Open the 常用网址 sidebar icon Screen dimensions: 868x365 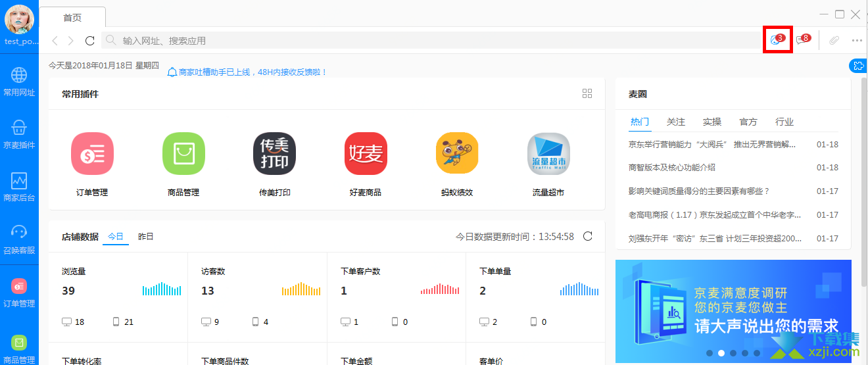click(x=19, y=82)
